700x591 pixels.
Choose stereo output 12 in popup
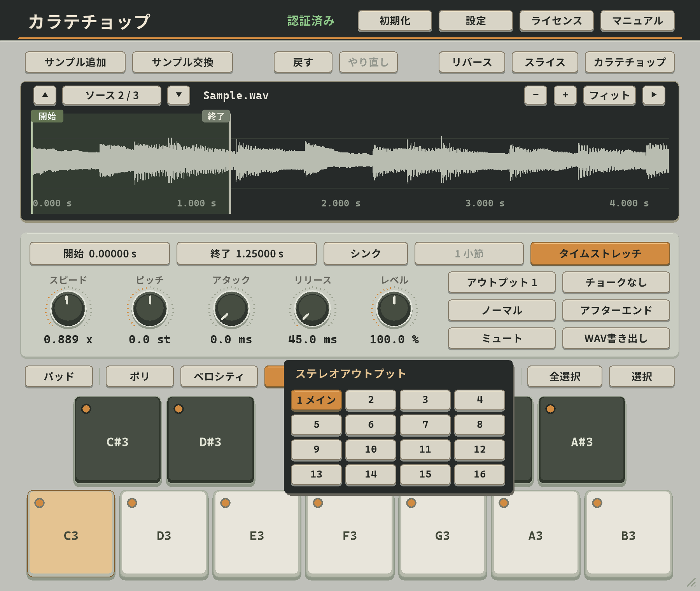(479, 449)
